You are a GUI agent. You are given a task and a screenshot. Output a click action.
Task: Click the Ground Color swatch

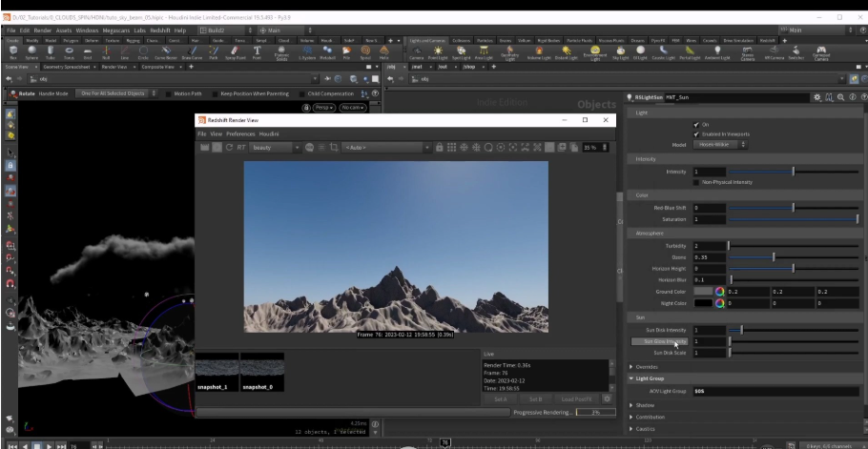point(705,292)
